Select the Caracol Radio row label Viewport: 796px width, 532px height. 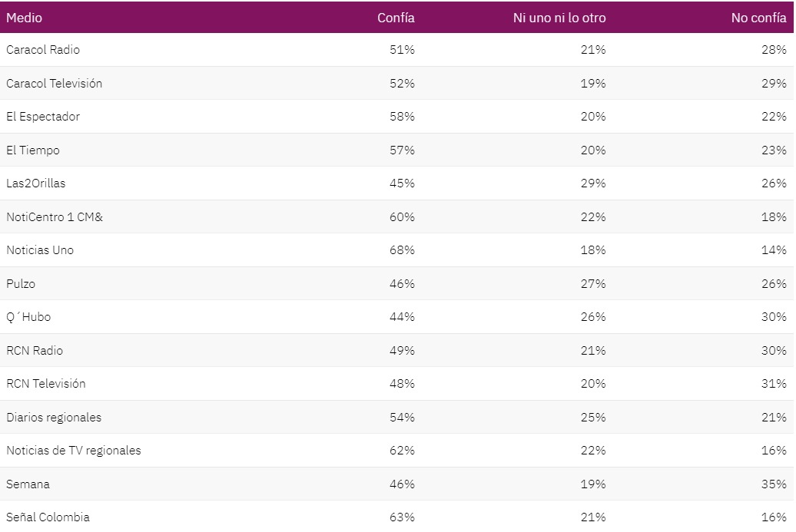pyautogui.click(x=43, y=50)
